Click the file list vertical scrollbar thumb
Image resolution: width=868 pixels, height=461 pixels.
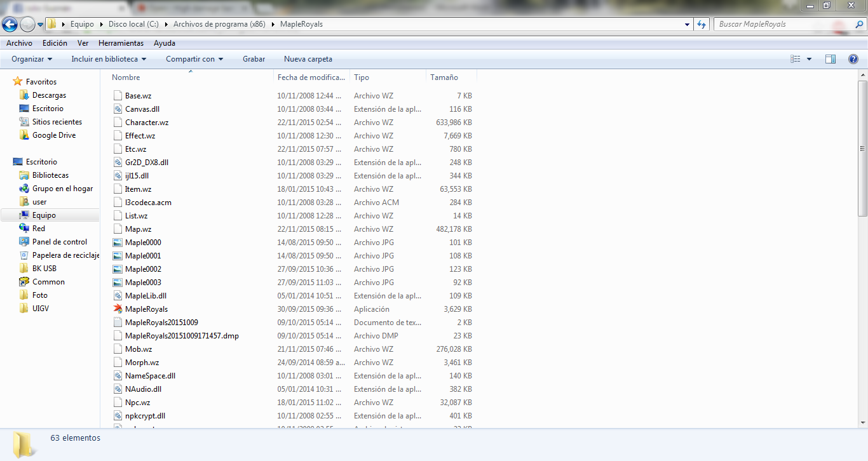[863, 149]
